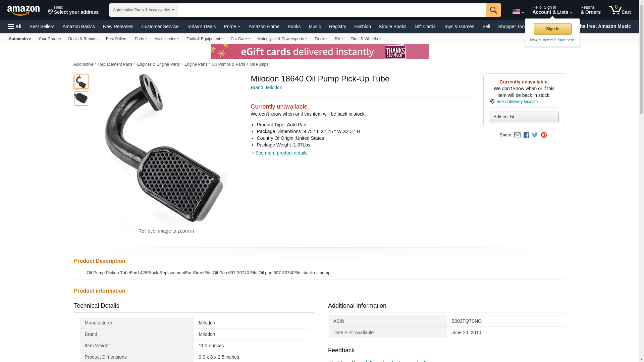Open the shopping cart icon
Screen dimensions: 644x362
pos(619,10)
